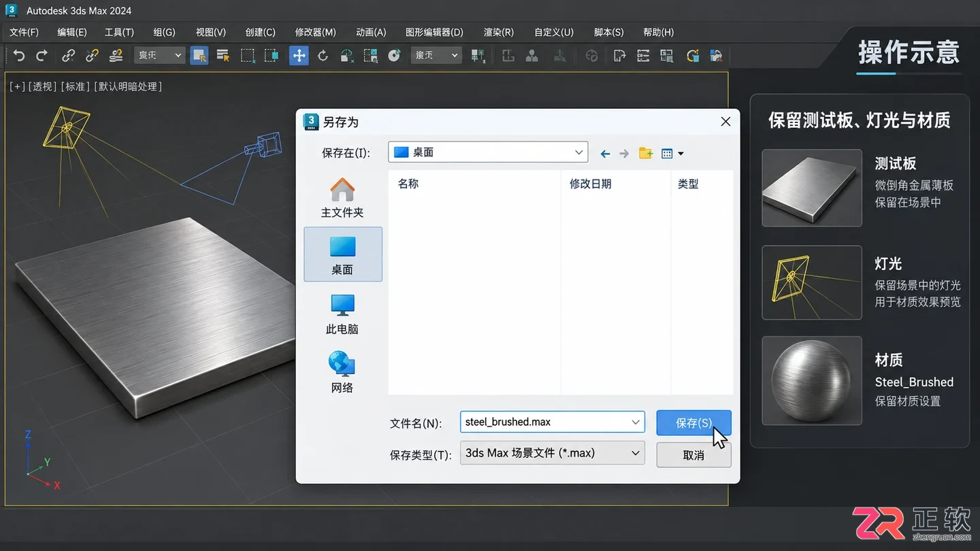
Task: Create a new folder in Save As dialog
Action: [646, 153]
